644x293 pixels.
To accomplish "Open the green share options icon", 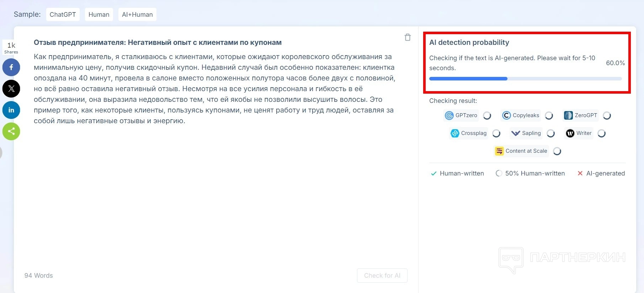I will tap(11, 131).
